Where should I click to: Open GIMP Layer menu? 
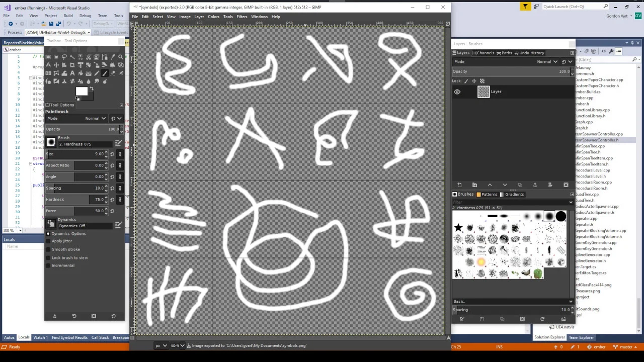[199, 17]
